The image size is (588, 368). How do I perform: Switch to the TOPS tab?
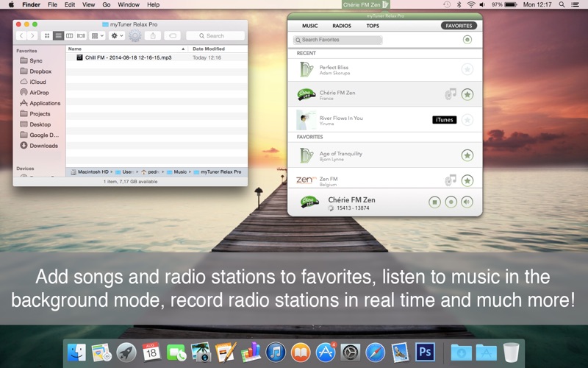373,26
